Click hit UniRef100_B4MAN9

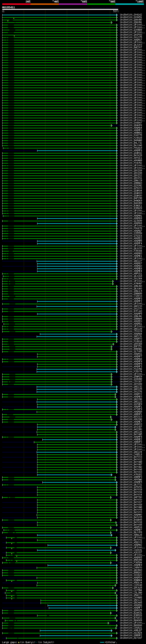[x=131, y=140]
